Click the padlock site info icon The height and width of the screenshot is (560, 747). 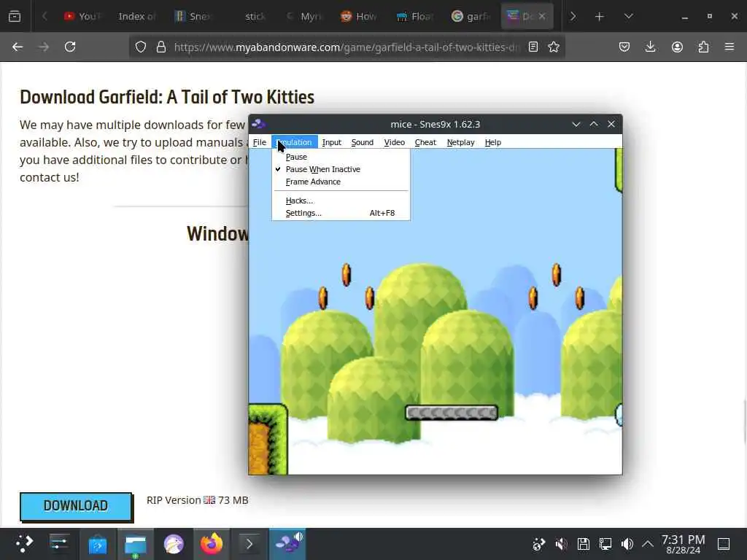[161, 47]
